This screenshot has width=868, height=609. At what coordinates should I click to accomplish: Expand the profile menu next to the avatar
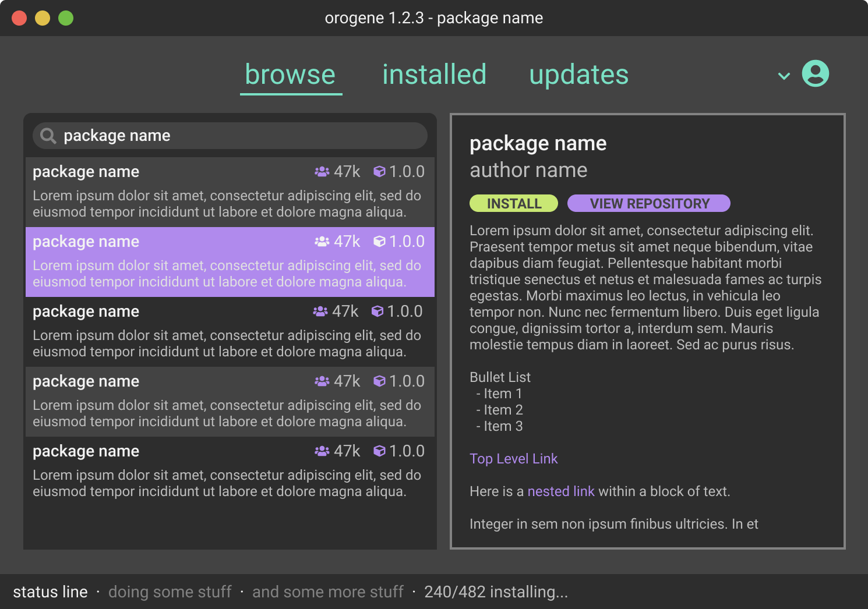pos(783,76)
